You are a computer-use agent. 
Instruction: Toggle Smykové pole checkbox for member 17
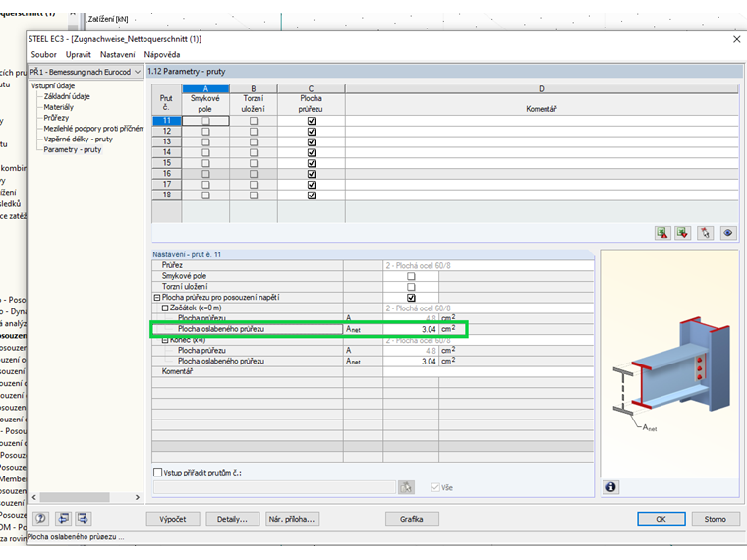[x=205, y=185]
